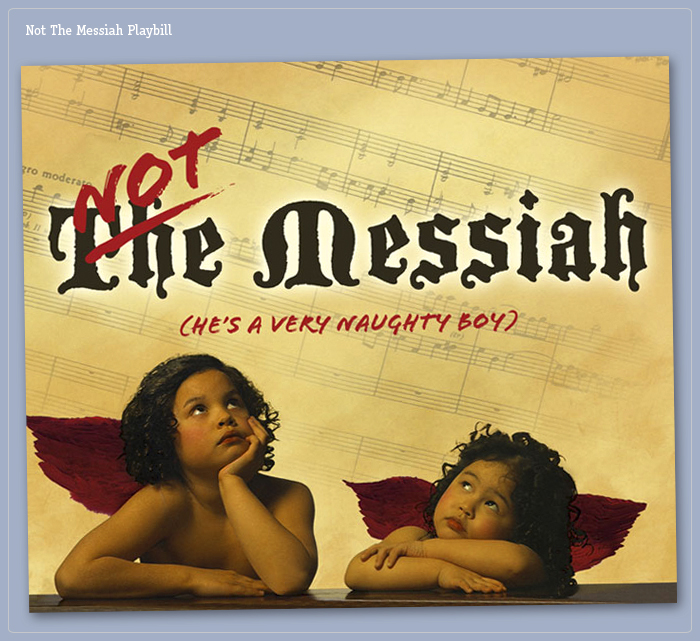Click the right cherub's face
The height and width of the screenshot is (641, 700).
473,500
